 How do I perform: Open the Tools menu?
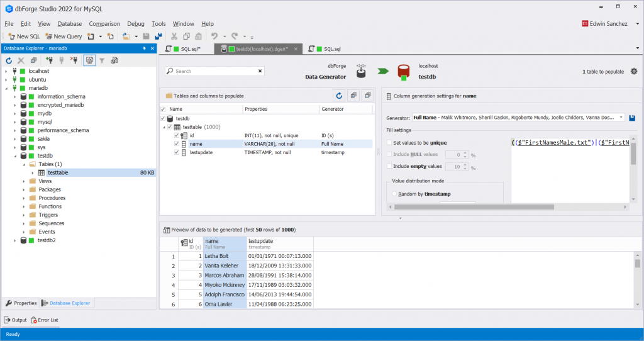click(x=158, y=24)
